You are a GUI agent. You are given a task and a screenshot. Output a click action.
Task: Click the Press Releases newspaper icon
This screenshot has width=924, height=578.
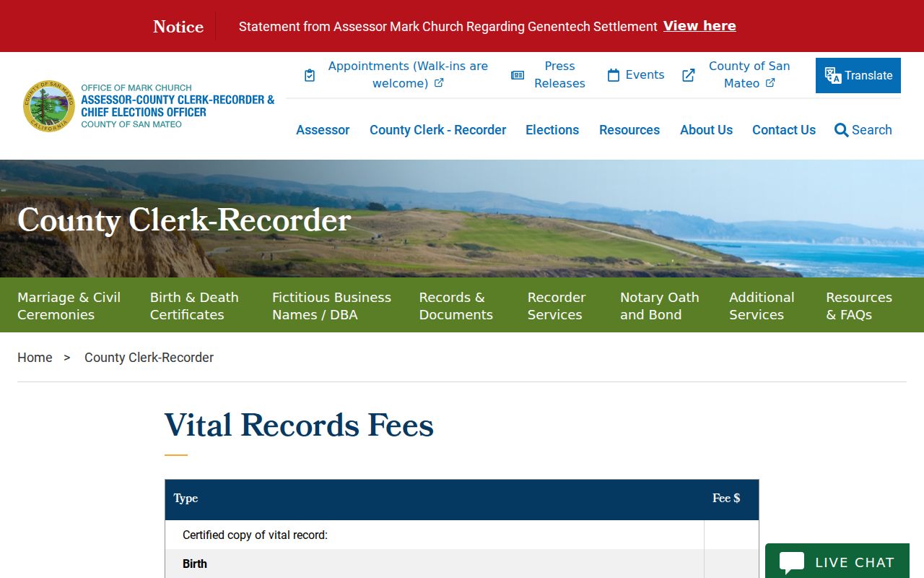(x=518, y=75)
